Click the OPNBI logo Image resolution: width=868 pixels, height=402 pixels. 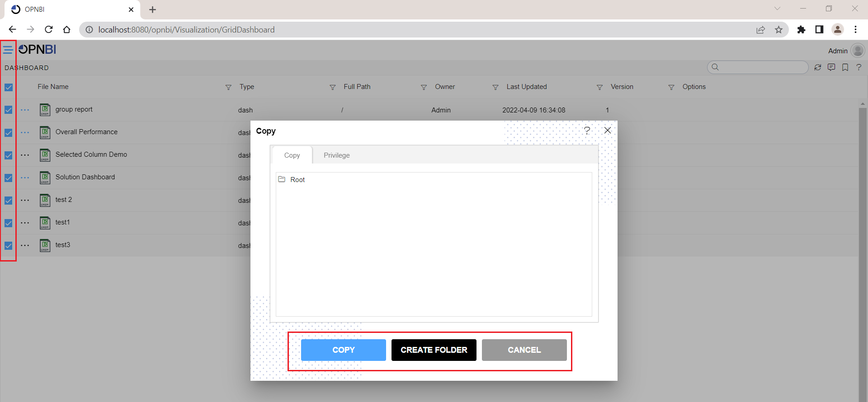point(37,49)
